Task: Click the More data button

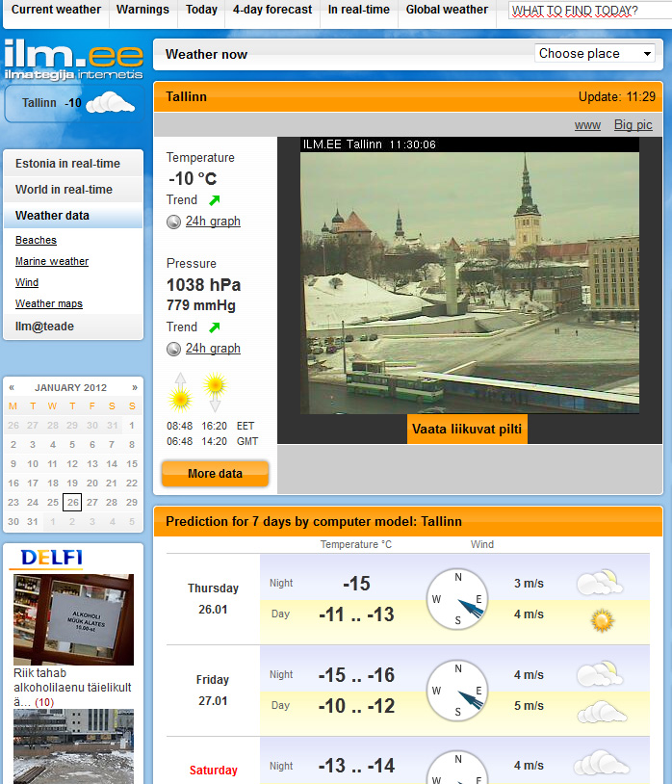Action: click(215, 474)
